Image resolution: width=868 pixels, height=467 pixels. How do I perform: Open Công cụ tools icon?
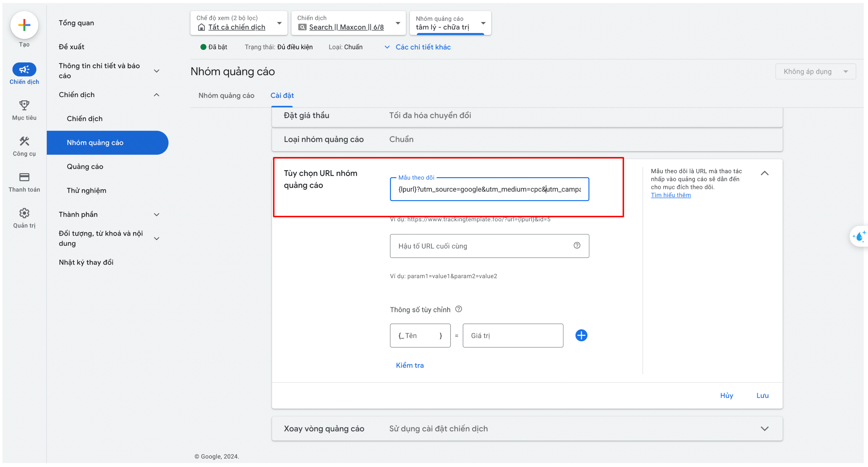(x=24, y=141)
